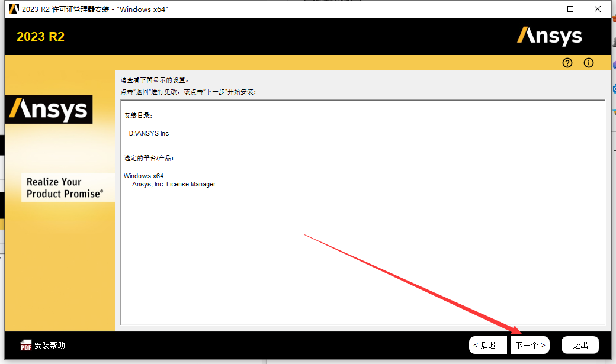Proceed with the 下一个 button
The width and height of the screenshot is (616, 364).
point(530,345)
